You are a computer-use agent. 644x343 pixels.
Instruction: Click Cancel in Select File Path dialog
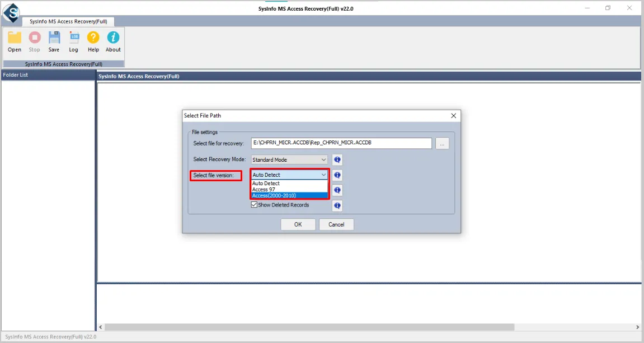tap(336, 224)
